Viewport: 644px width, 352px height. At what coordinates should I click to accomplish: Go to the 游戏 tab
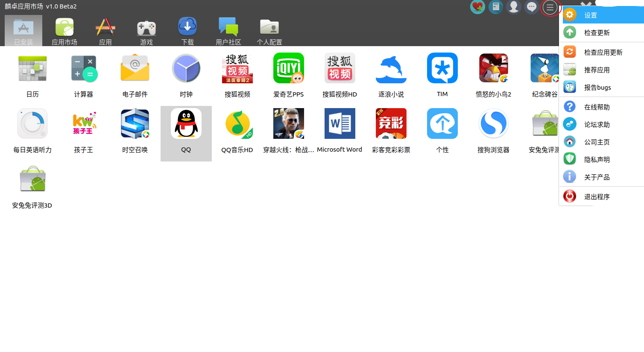coord(146,30)
